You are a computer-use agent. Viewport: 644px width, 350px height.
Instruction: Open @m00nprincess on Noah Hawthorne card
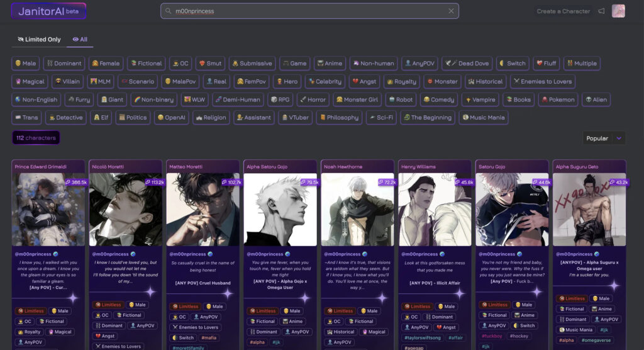[342, 254]
